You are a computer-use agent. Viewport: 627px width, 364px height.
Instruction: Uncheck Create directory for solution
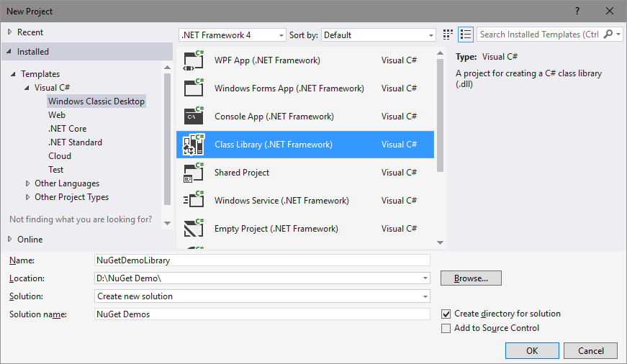pos(446,314)
